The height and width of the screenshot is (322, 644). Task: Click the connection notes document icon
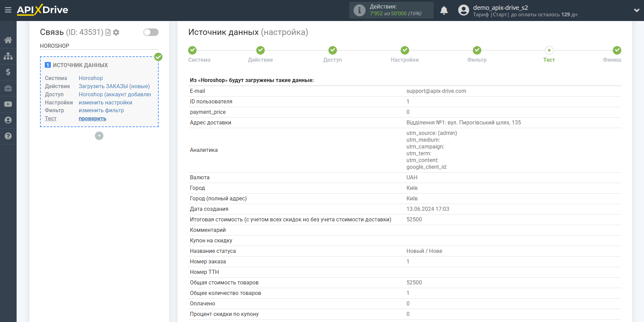point(108,33)
